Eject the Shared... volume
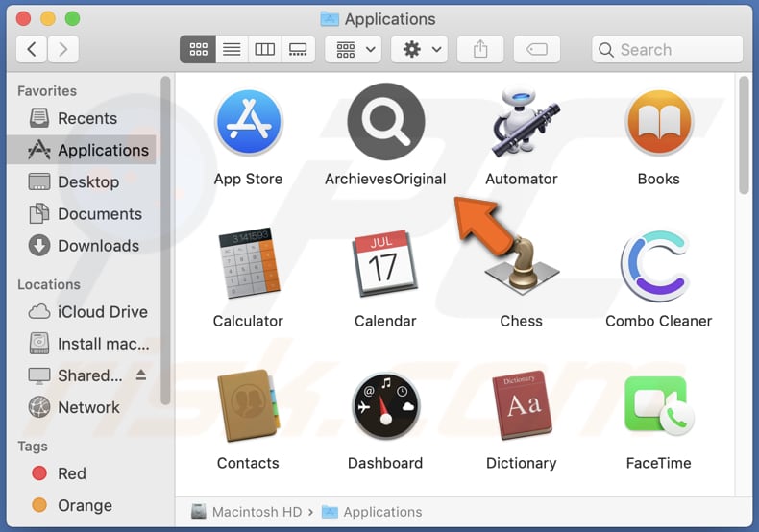 point(141,375)
